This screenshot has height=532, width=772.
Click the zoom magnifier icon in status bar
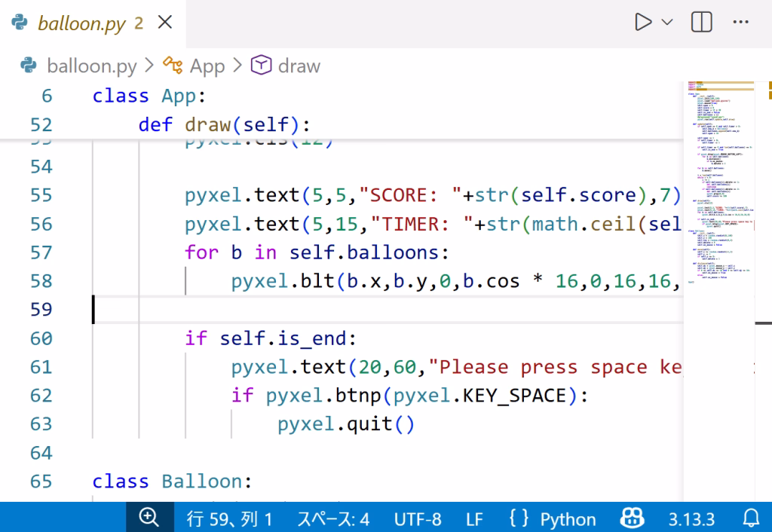pyautogui.click(x=149, y=518)
